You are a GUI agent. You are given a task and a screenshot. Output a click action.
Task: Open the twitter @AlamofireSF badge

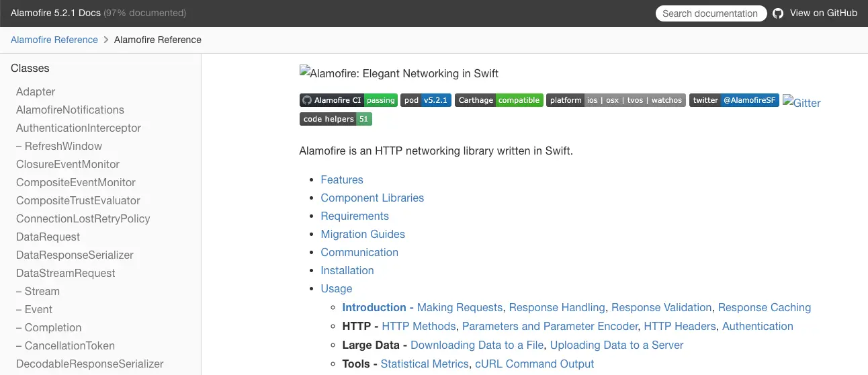click(734, 100)
